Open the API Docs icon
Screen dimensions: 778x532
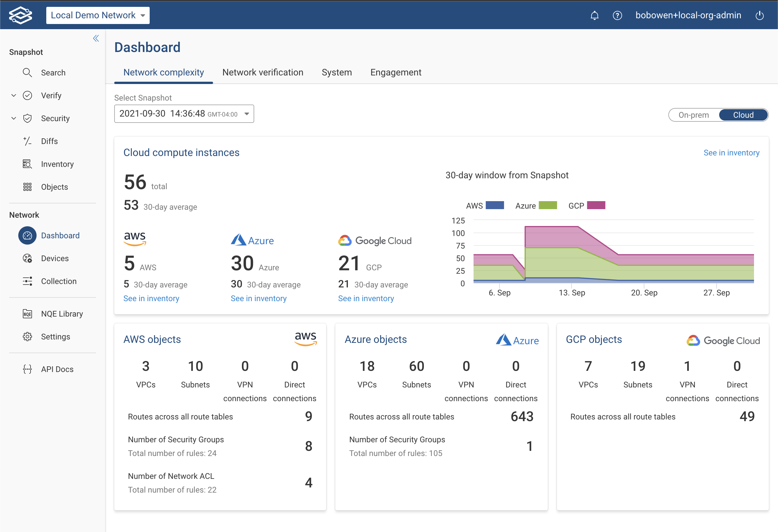coord(27,369)
